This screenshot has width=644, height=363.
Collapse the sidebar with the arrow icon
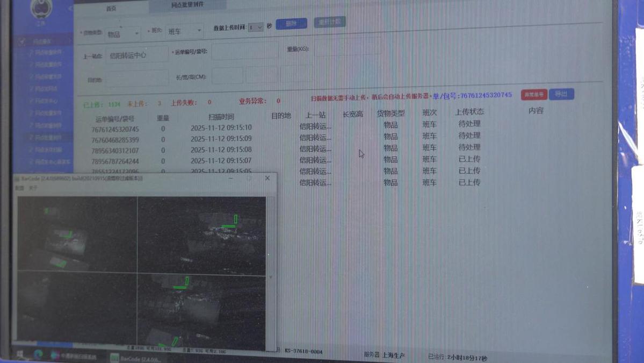coord(70,9)
